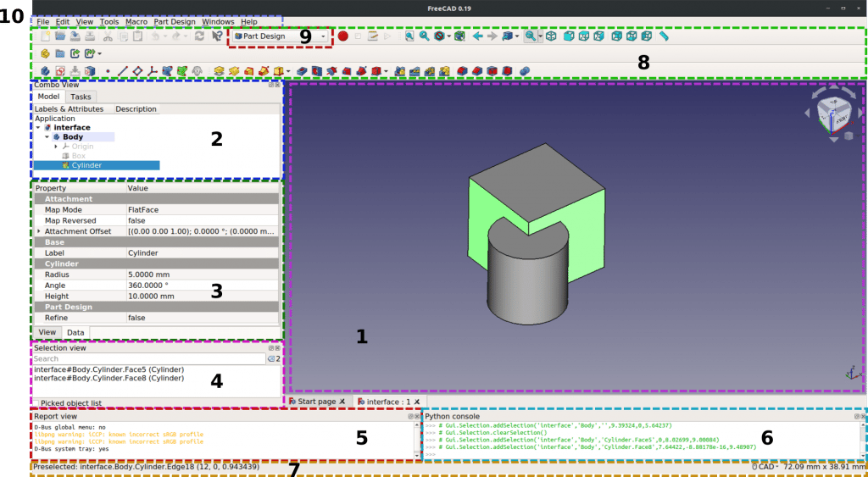Viewport: 868px width, 477px height.
Task: Toggle the Picked object list checkbox
Action: tap(36, 402)
